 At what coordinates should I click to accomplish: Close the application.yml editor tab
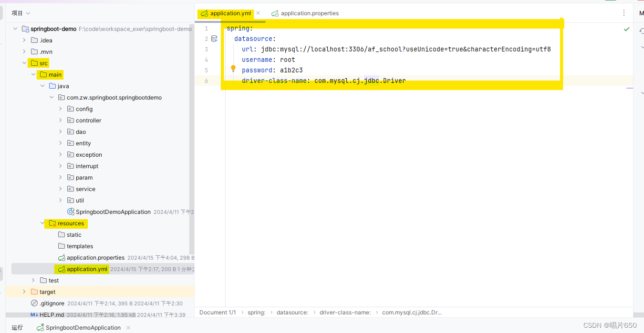pos(258,14)
